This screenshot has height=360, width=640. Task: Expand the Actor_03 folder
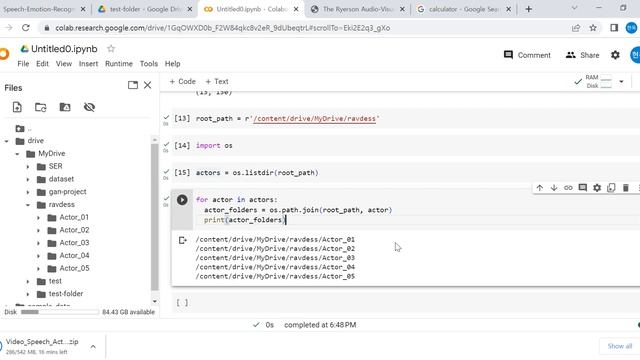coord(38,243)
